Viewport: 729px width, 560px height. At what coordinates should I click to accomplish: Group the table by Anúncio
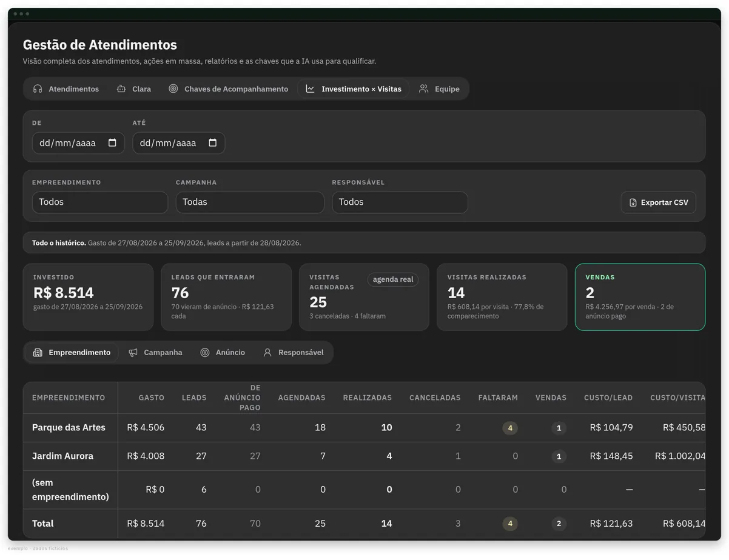(223, 353)
